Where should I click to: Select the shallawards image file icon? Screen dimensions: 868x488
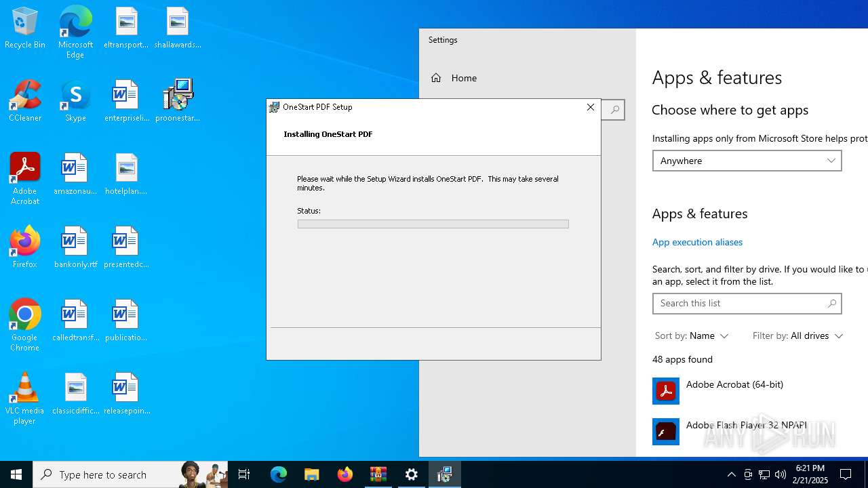pyautogui.click(x=178, y=28)
